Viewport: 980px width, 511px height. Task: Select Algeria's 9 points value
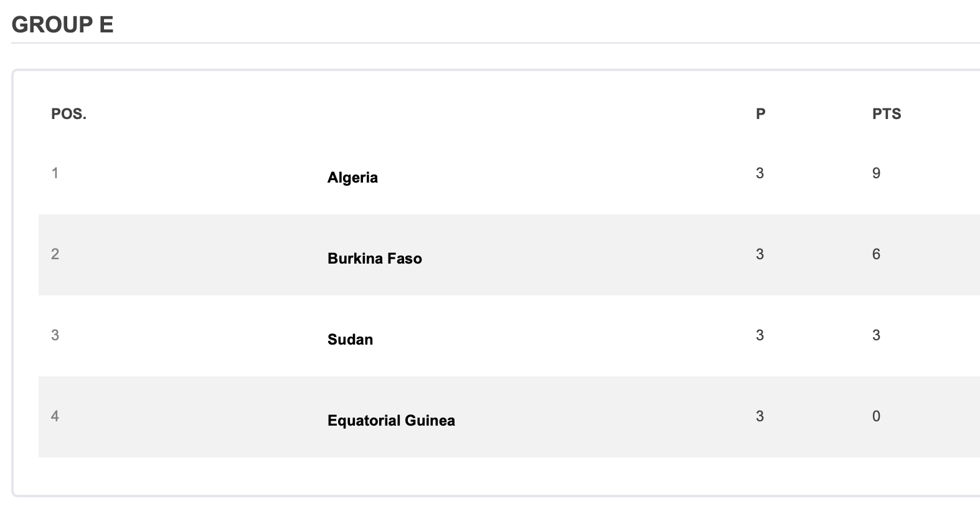click(876, 173)
